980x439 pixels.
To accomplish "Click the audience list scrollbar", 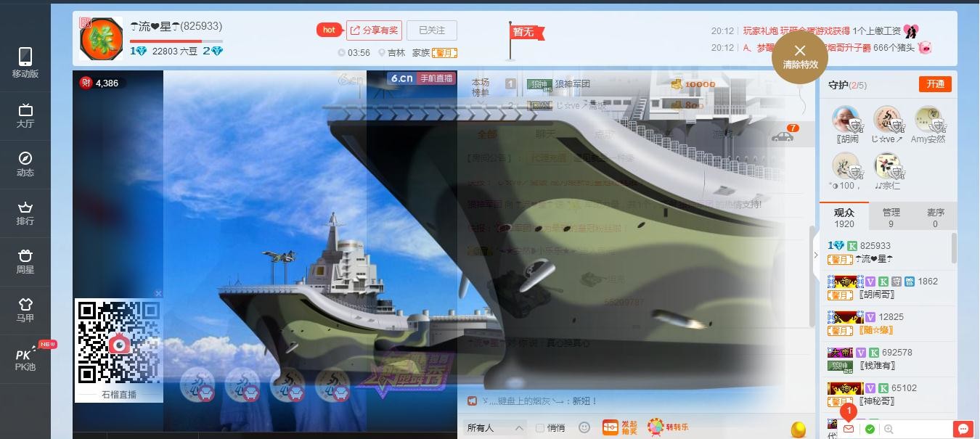I will coord(954,248).
